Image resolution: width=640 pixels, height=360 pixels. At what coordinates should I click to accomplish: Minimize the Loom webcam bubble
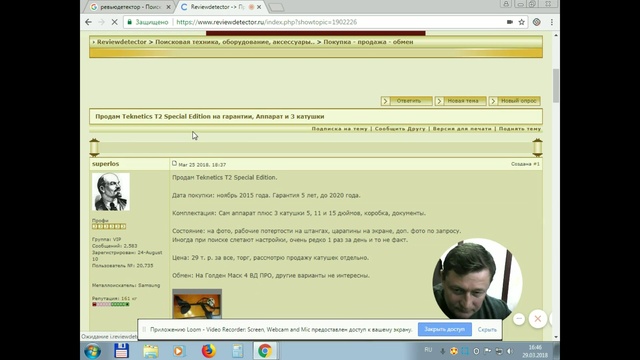[x=519, y=318]
